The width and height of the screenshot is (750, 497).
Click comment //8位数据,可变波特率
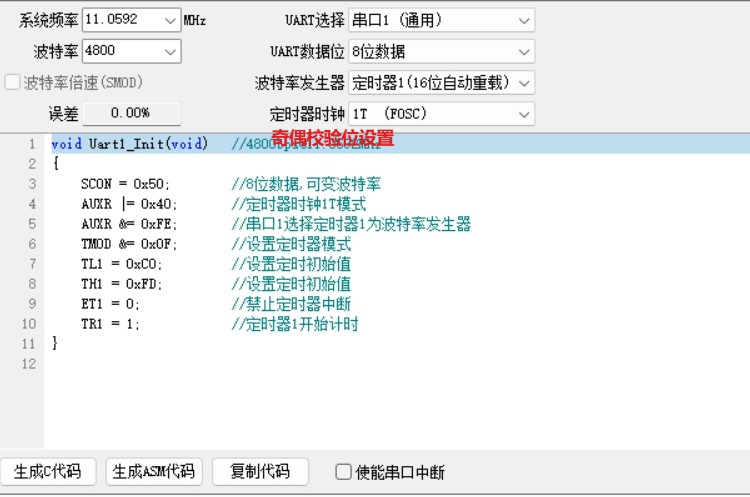(x=306, y=184)
